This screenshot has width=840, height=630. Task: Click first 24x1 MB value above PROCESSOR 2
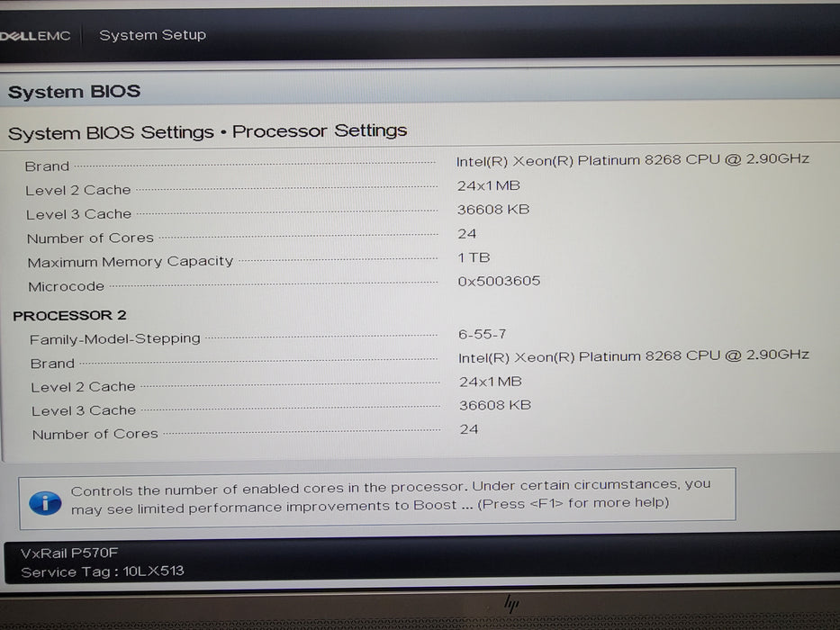click(489, 186)
